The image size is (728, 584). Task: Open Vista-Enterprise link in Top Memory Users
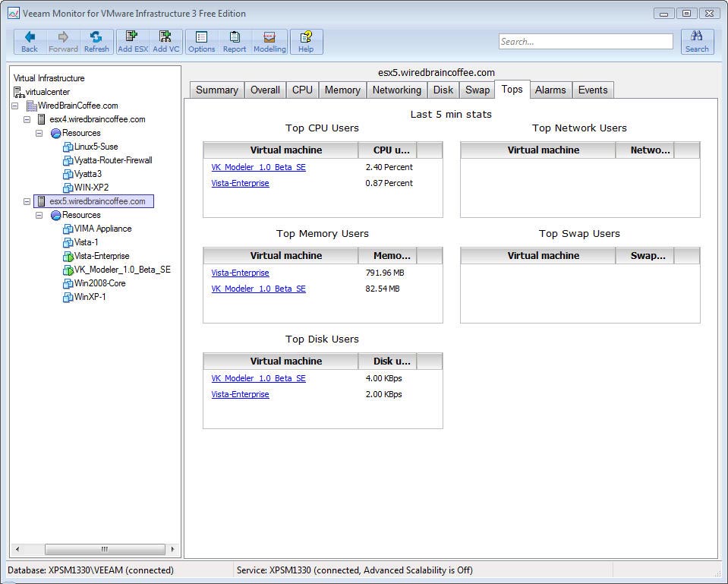click(x=240, y=273)
